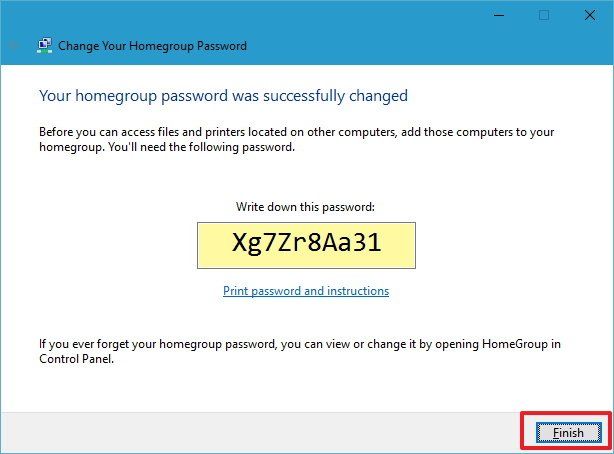Screen dimensions: 614x454
Task: Click the Write down this password label
Action: coord(305,207)
